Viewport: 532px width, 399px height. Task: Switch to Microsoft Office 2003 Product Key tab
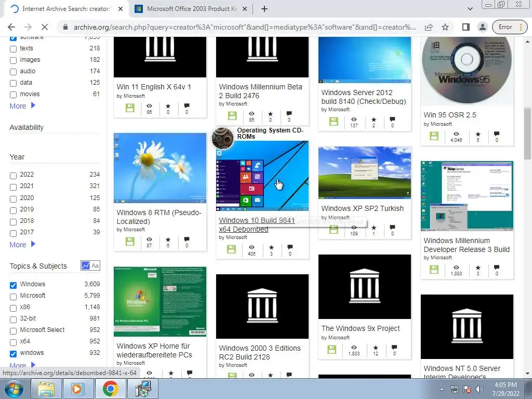pos(191,9)
